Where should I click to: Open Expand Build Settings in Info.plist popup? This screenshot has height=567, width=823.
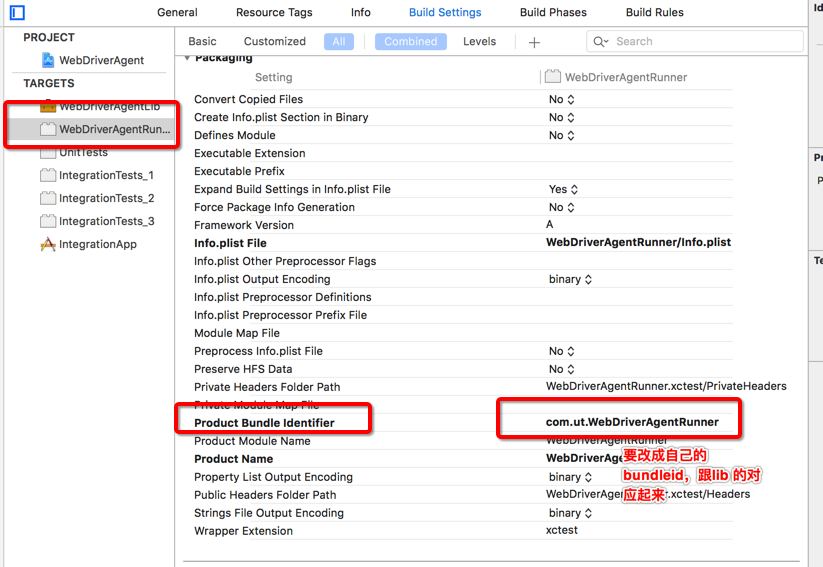click(x=563, y=189)
